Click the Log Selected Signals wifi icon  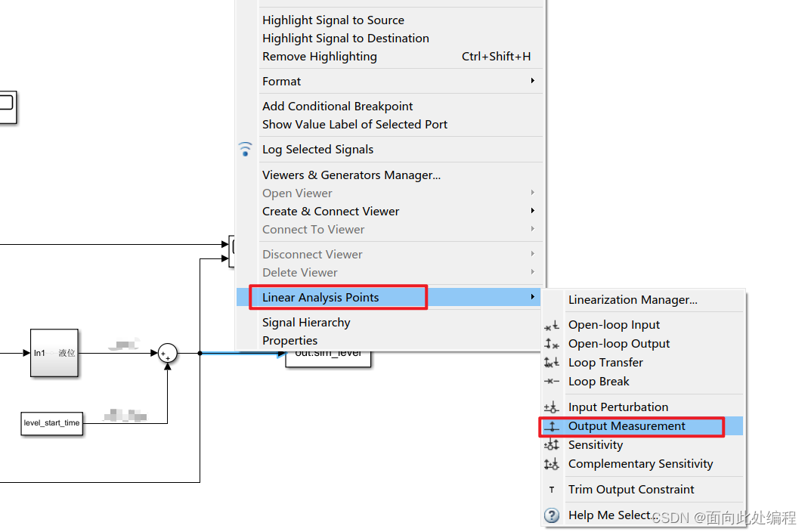(x=246, y=149)
